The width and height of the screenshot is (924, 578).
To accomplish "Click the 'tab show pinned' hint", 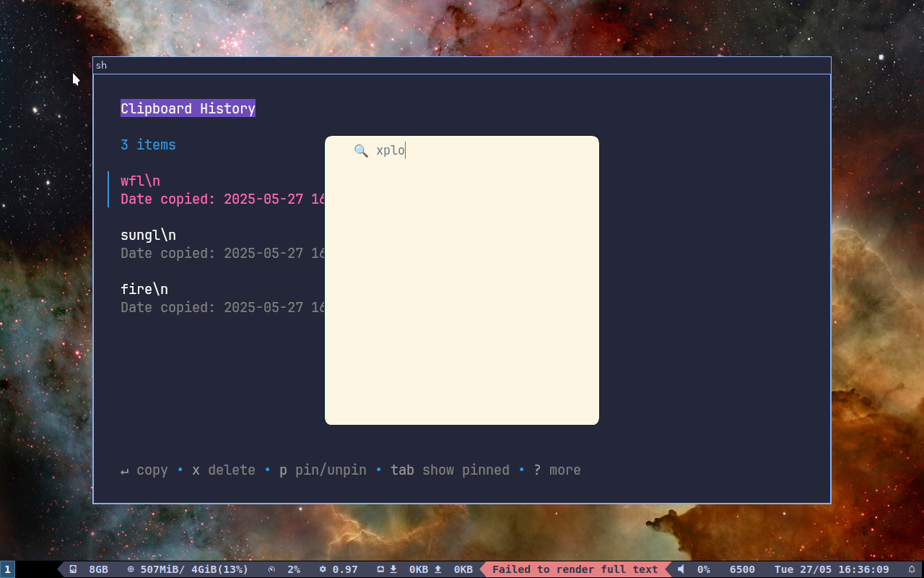I will pyautogui.click(x=450, y=470).
